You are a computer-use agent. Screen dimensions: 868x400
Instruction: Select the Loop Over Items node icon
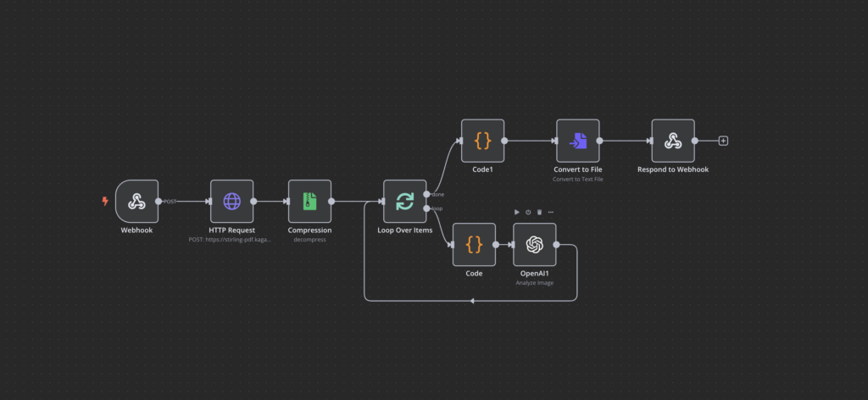click(x=405, y=202)
